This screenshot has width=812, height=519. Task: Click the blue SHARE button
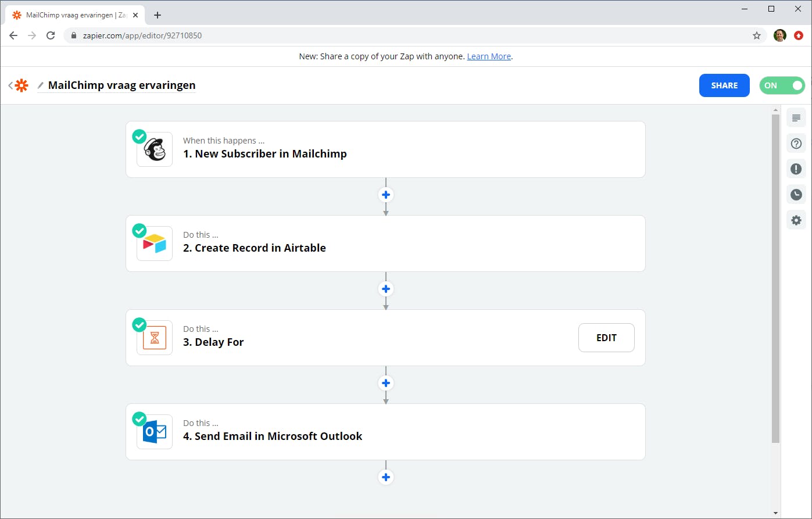(x=724, y=85)
